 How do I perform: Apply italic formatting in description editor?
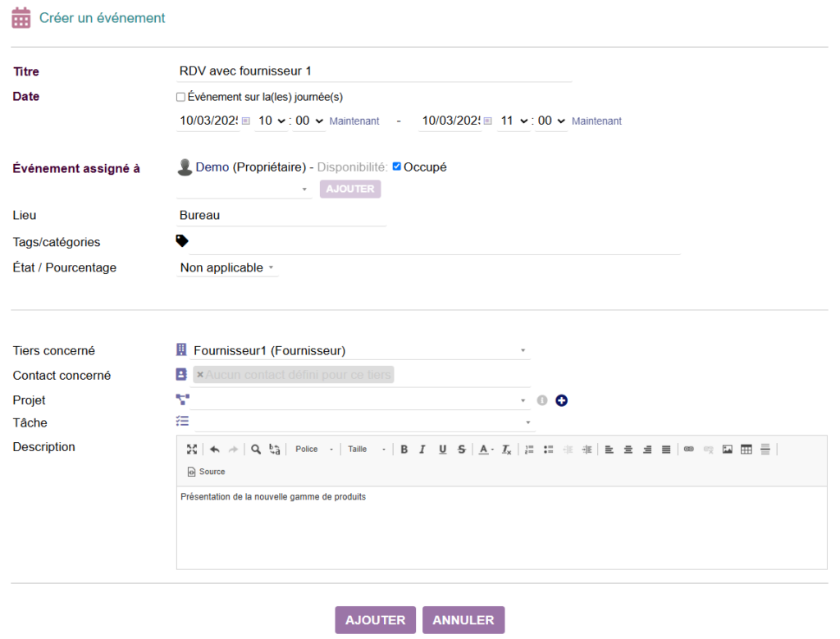422,450
